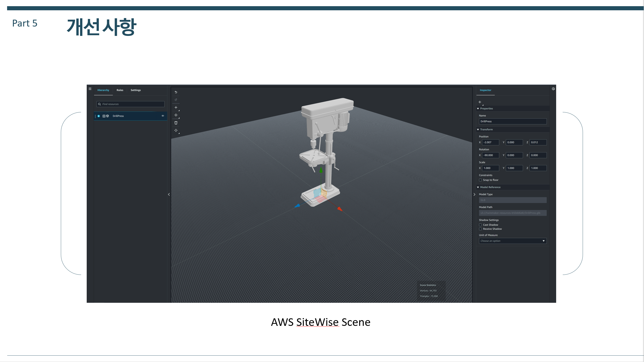Click the Position Z field 0.012

[538, 142]
